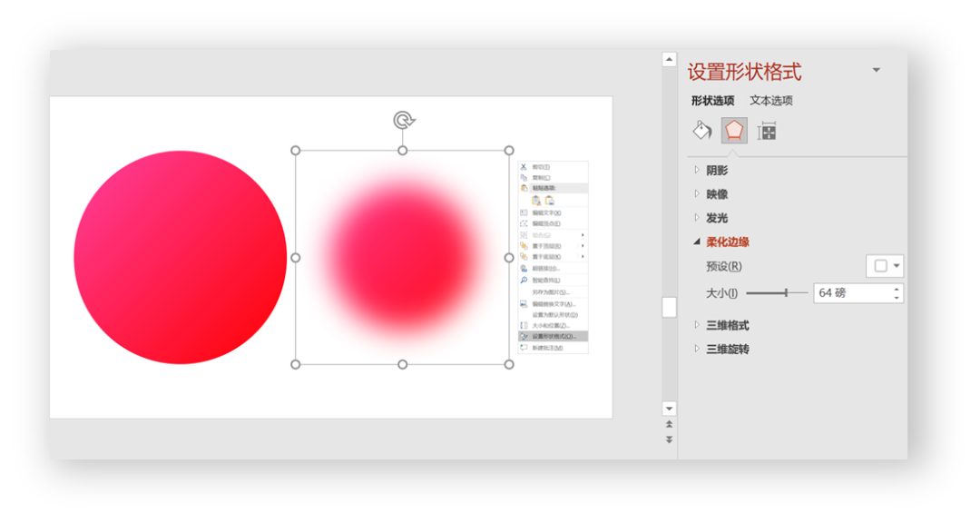Click the 大小(I) soft edge size slider
The height and width of the screenshot is (523, 980).
click(777, 292)
